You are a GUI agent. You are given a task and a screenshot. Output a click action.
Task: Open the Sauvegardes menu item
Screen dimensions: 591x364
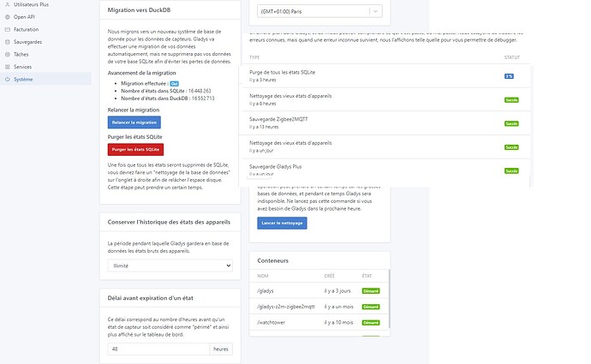coord(27,41)
